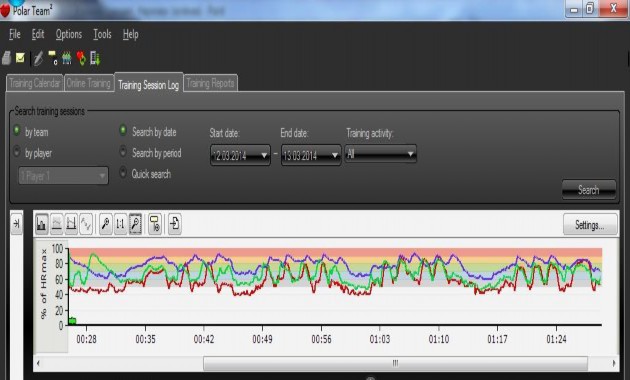Switch to the Training Reports tab
Screen dimensions: 630x380
pos(211,83)
